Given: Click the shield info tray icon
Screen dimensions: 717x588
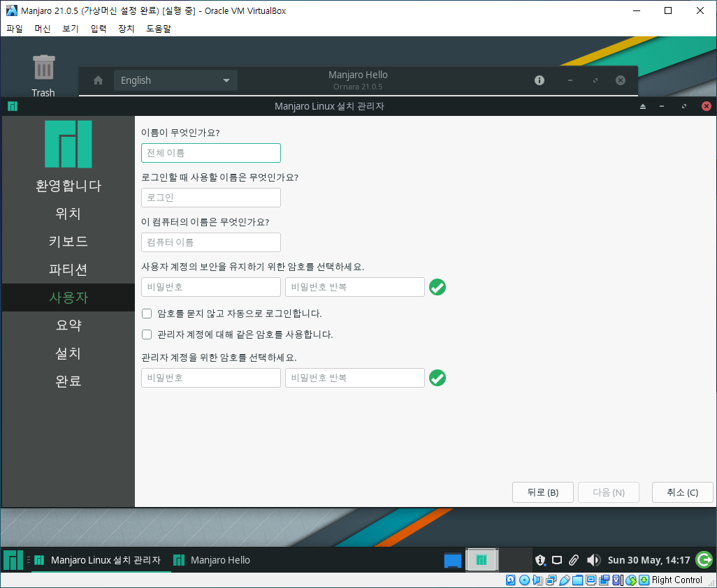Looking at the screenshot, I should tap(540, 560).
